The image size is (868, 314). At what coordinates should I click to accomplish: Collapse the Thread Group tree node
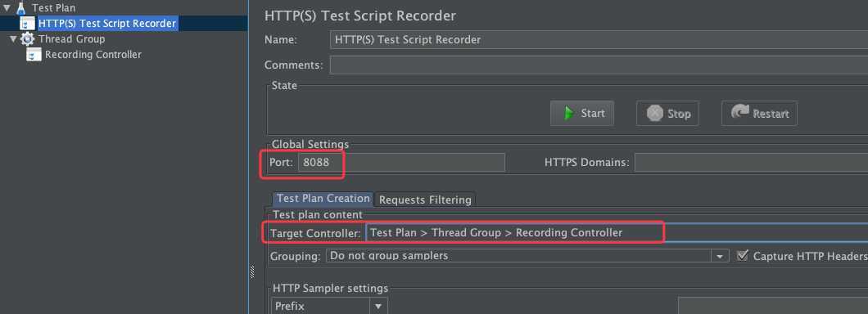tap(14, 39)
